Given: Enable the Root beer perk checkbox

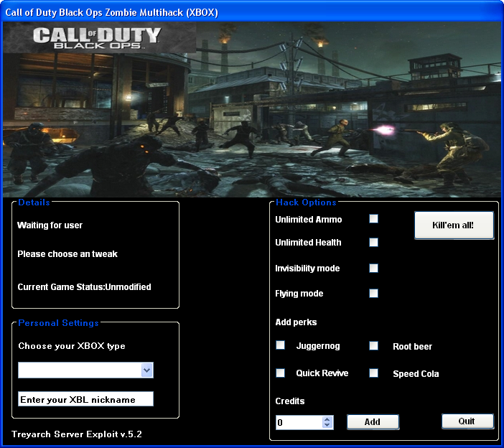Looking at the screenshot, I should (373, 346).
